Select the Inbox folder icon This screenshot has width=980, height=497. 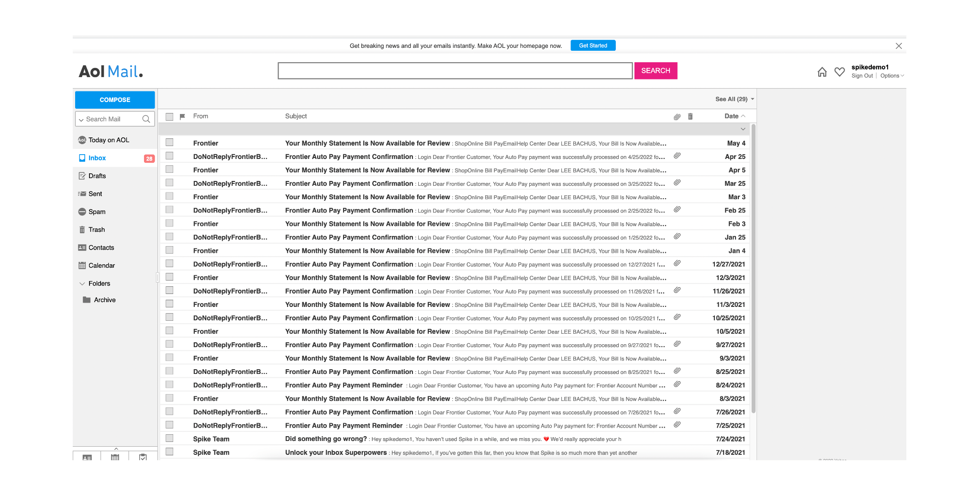pyautogui.click(x=82, y=158)
